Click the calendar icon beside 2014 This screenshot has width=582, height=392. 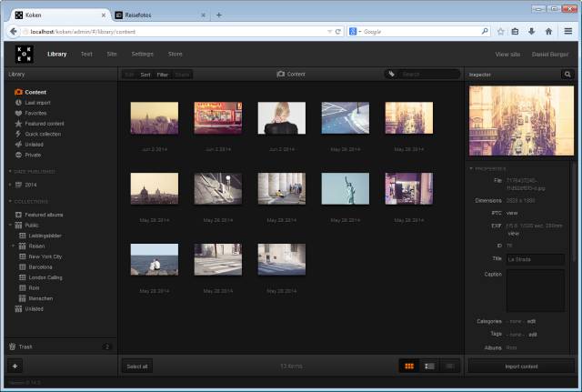tap(18, 185)
